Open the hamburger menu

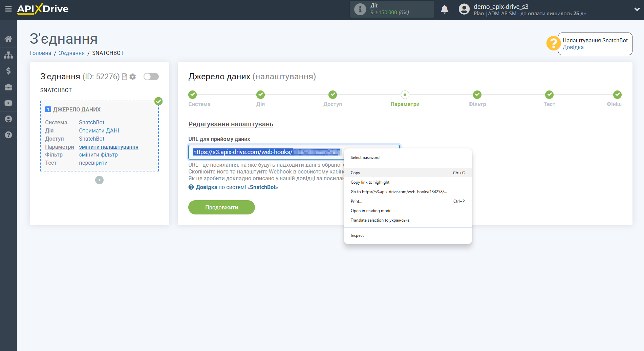coord(8,9)
